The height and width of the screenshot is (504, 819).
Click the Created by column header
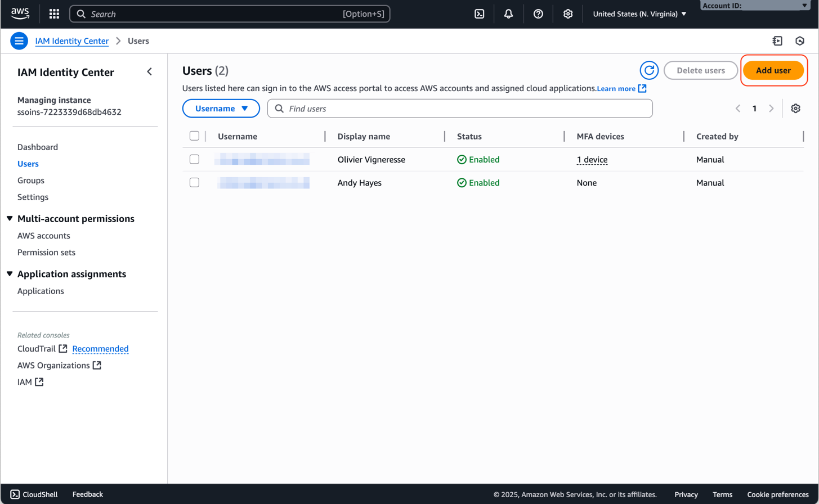(x=717, y=137)
